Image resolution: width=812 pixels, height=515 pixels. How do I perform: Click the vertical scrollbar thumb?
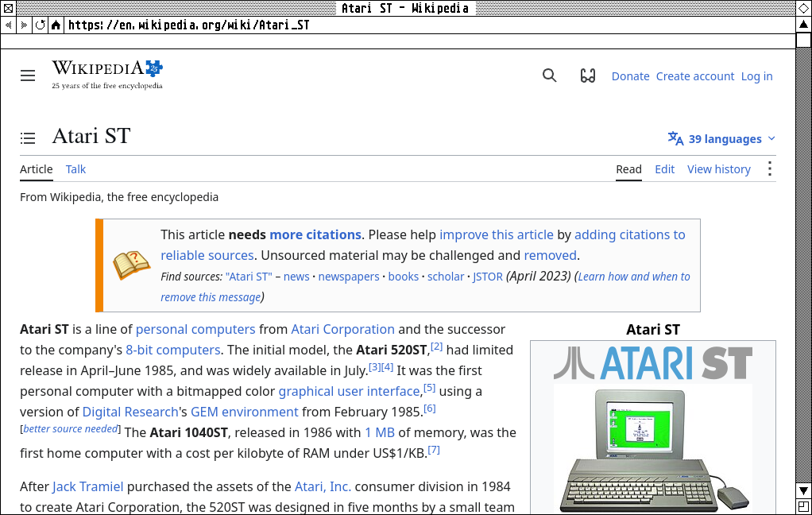tap(803, 40)
